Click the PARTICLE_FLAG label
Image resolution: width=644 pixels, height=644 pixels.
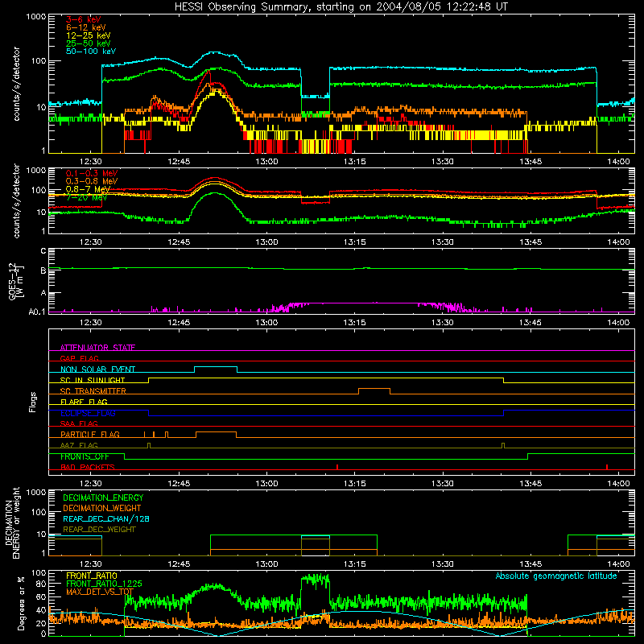point(90,434)
